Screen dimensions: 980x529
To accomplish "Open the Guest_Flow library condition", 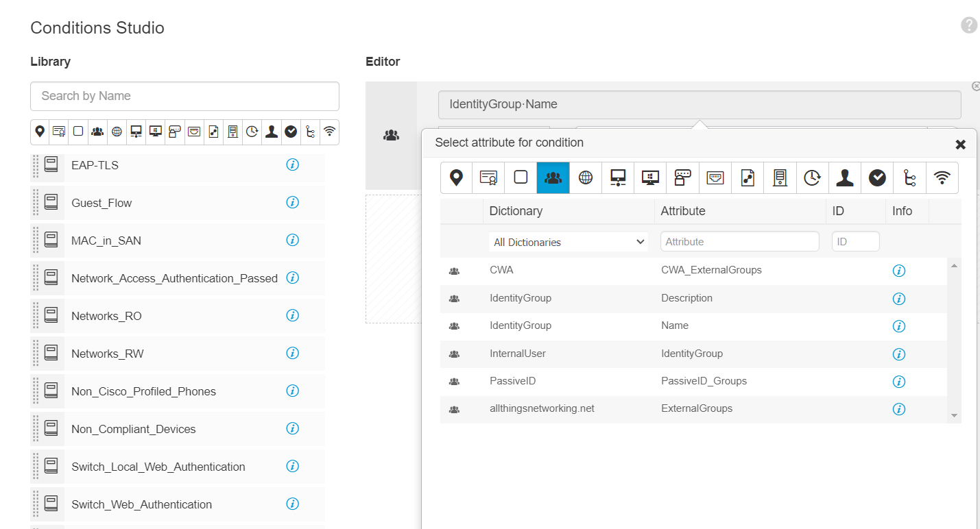I will [101, 203].
